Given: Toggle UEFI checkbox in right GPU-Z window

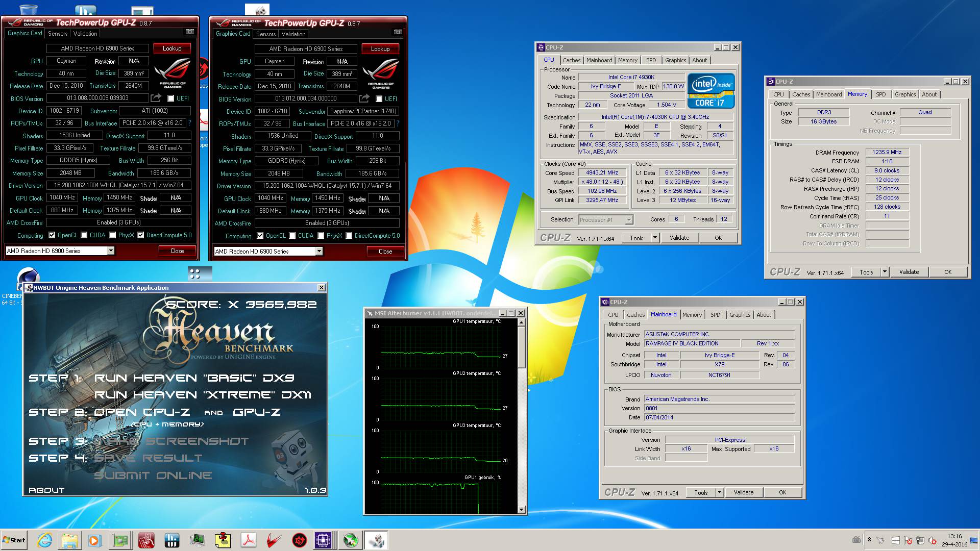Looking at the screenshot, I should click(x=379, y=98).
